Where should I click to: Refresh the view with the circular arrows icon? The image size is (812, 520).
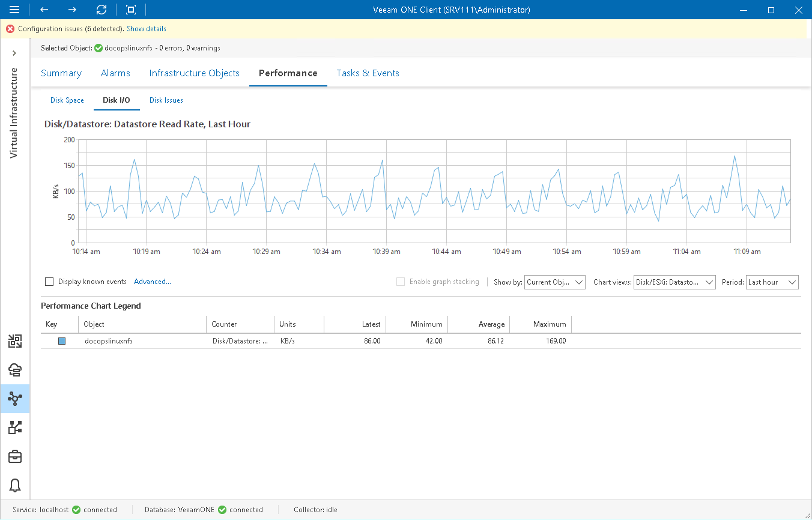click(x=101, y=10)
